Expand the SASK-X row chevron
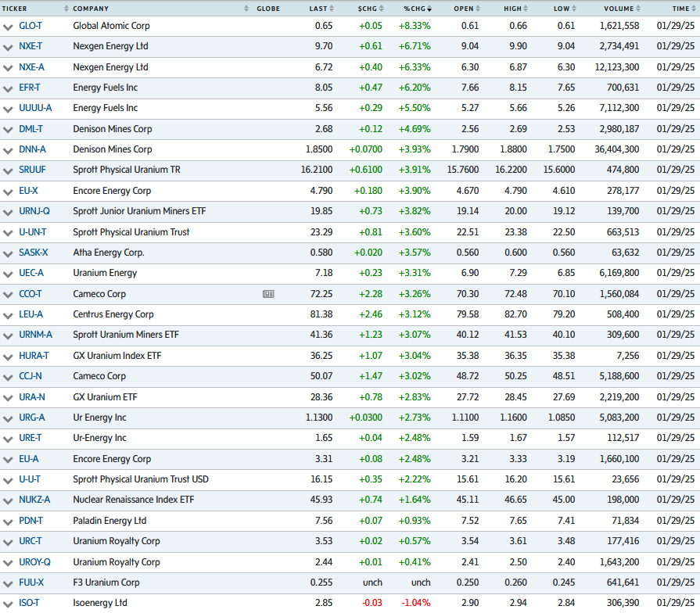The height and width of the screenshot is (613, 700). (x=8, y=253)
